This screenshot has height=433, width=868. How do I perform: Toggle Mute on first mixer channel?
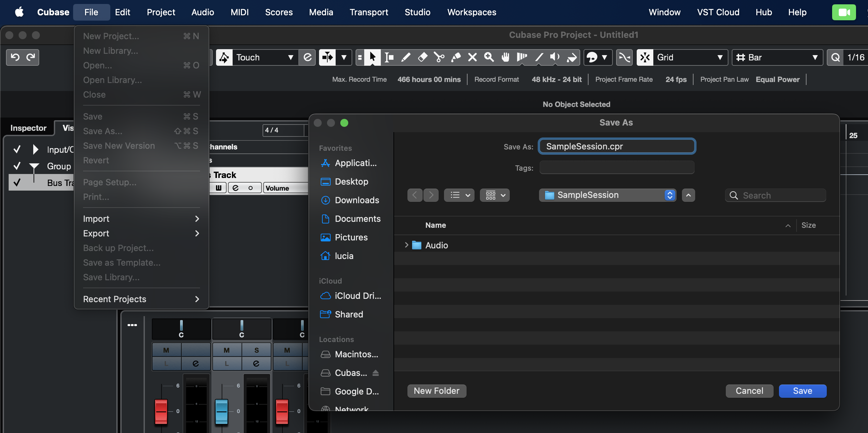pos(166,350)
